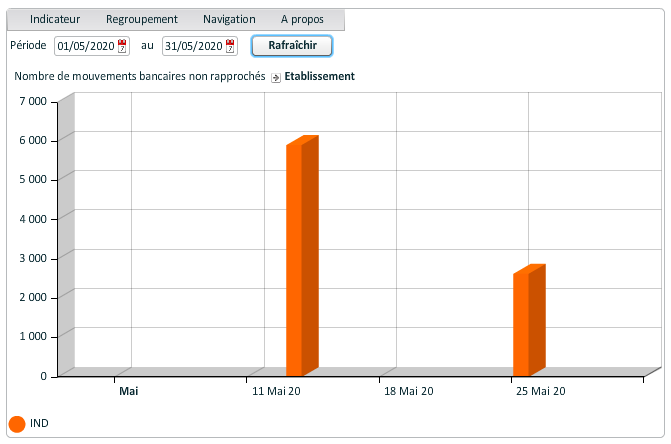Open the Regroupement menu
The height and width of the screenshot is (444, 671).
pos(142,19)
